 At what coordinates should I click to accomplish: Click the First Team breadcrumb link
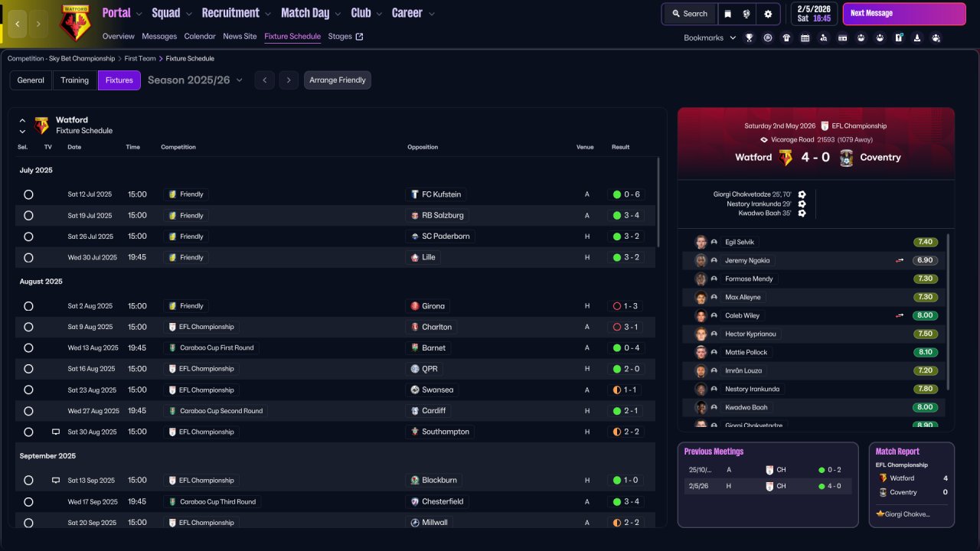140,58
